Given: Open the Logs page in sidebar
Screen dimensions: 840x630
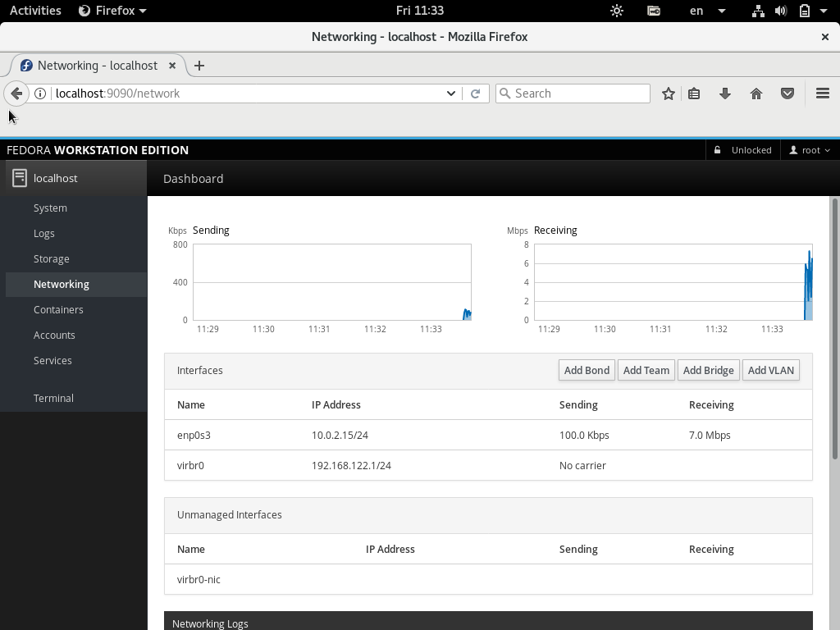Looking at the screenshot, I should pyautogui.click(x=44, y=234).
